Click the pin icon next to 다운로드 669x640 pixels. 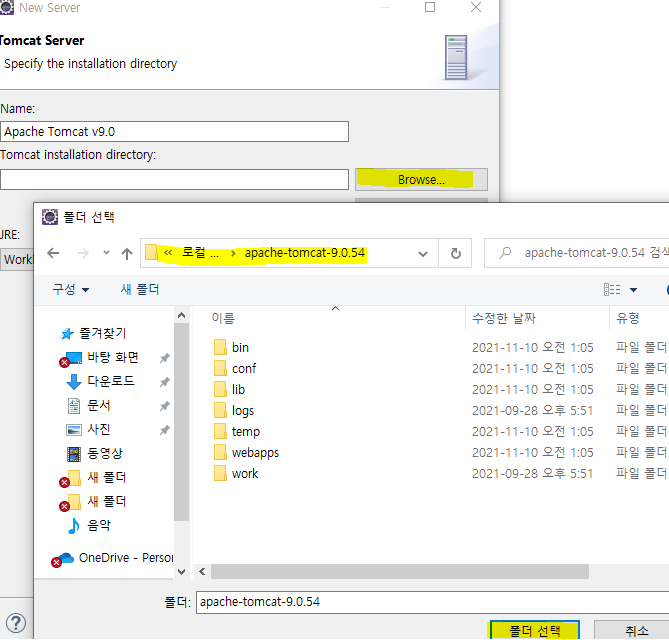coord(165,382)
